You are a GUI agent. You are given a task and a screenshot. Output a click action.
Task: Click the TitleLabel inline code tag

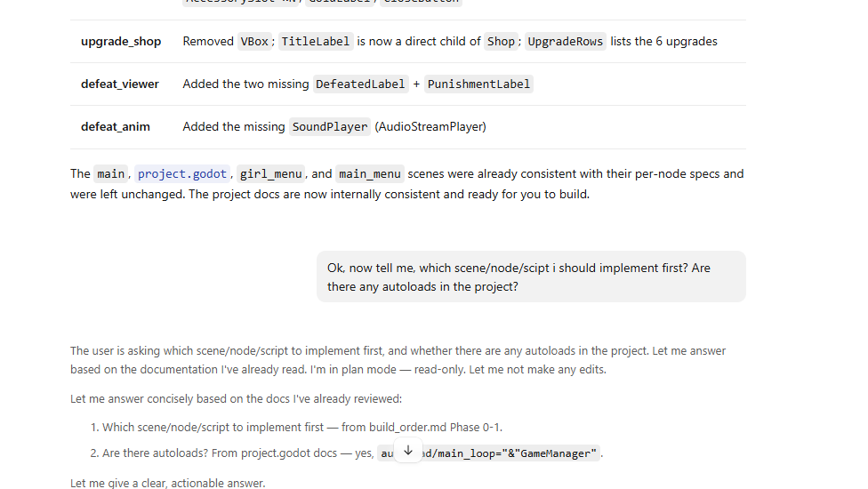tap(316, 42)
